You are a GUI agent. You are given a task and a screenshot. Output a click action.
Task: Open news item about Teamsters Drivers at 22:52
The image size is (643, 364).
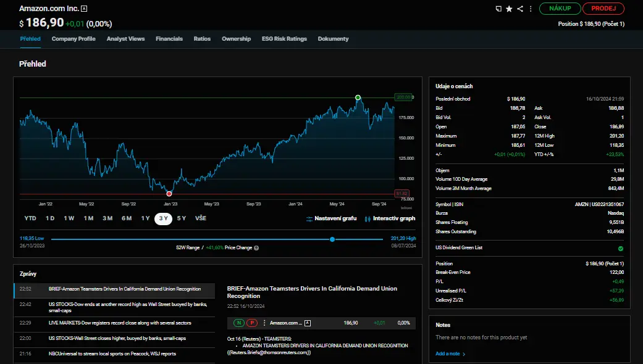tap(114, 289)
